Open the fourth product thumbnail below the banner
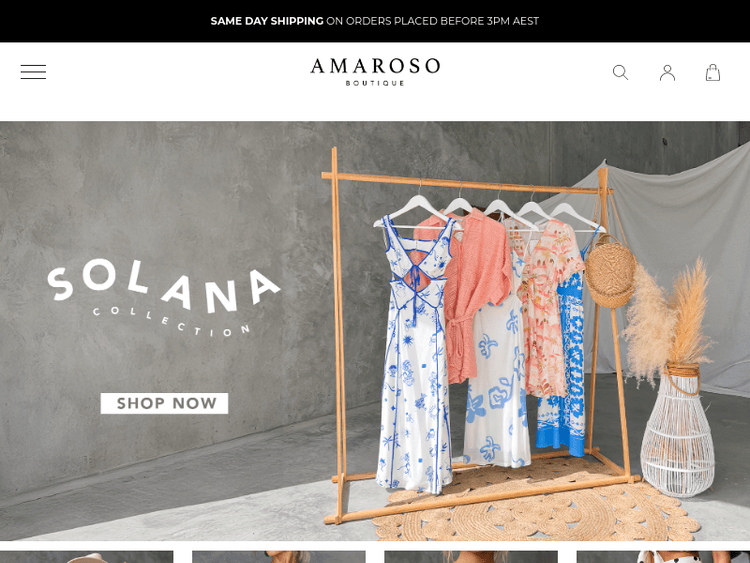Screen dimensions: 750x563 [x=663, y=557]
